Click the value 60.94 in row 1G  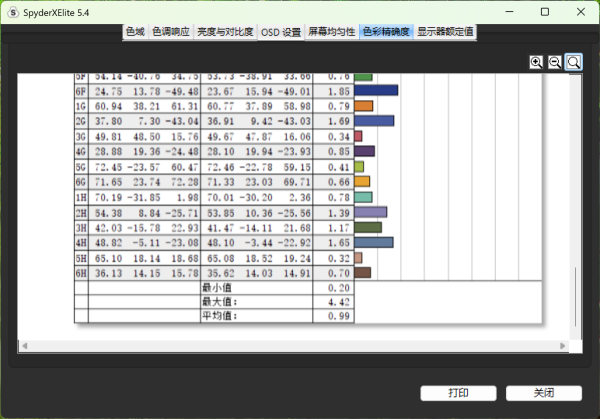[108, 106]
